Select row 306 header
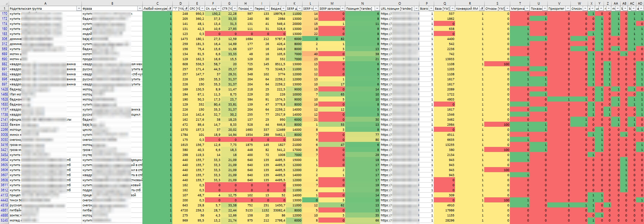 [4, 39]
